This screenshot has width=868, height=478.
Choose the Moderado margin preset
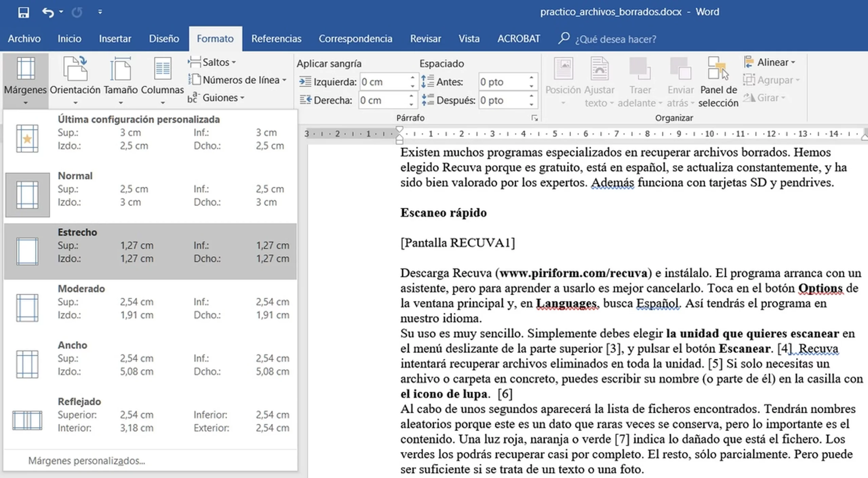point(150,308)
